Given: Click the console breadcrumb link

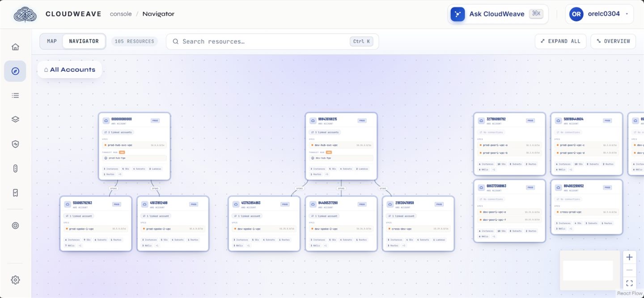Looking at the screenshot, I should [x=121, y=14].
